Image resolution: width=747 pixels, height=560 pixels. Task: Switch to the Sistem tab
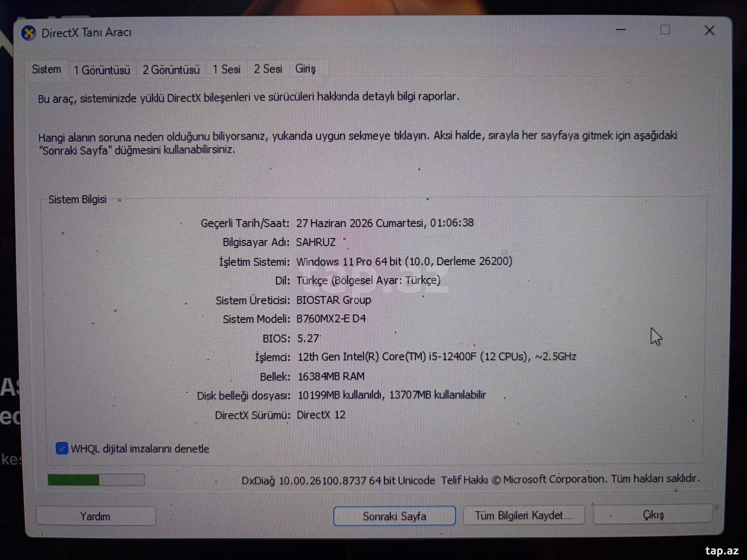click(x=46, y=70)
